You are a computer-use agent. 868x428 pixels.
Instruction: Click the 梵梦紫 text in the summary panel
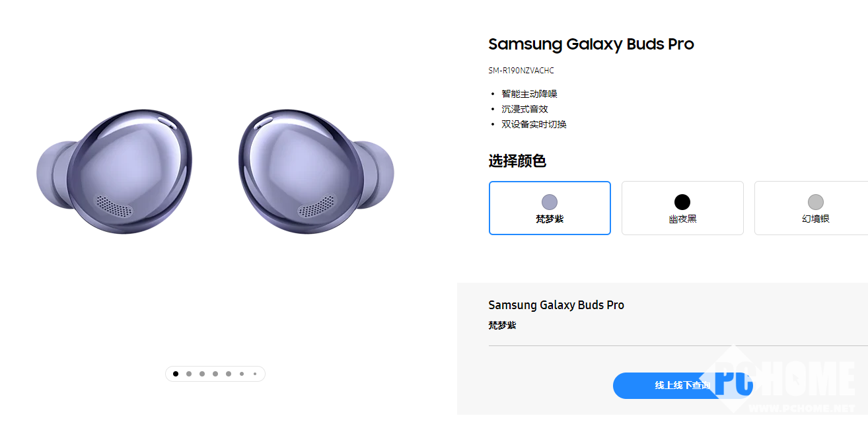click(x=502, y=326)
